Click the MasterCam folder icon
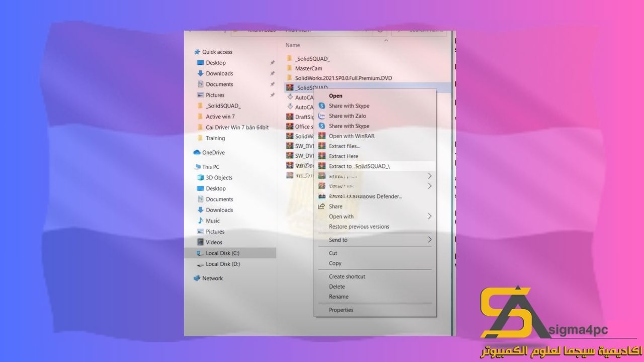The image size is (644, 362). (289, 68)
